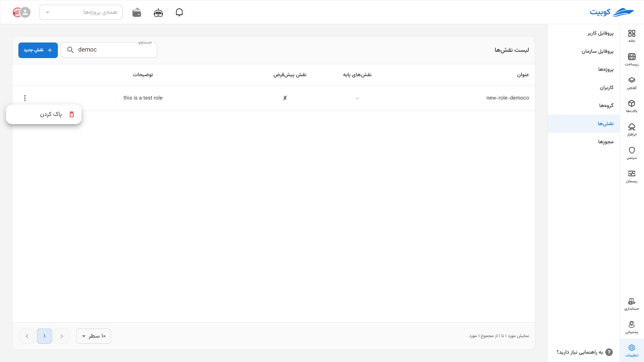The height and width of the screenshot is (362, 644).
Task: Open کاربران settings page
Action: point(584,87)
